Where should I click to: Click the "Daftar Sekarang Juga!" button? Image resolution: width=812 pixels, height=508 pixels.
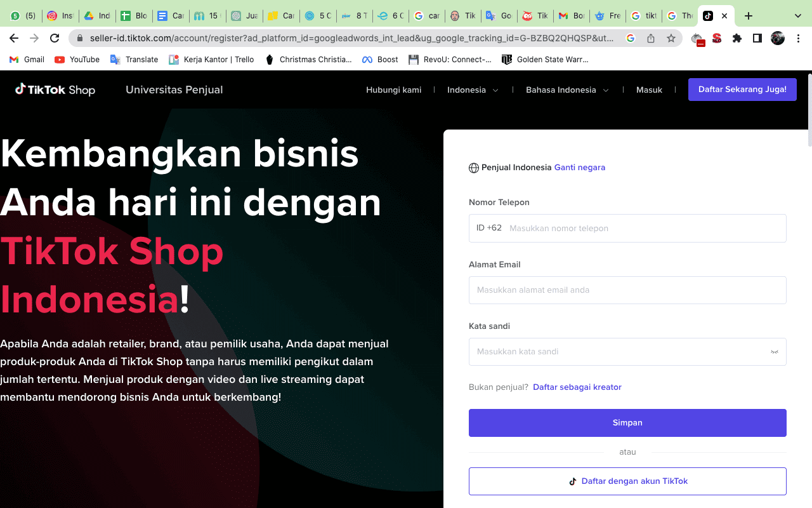click(742, 90)
